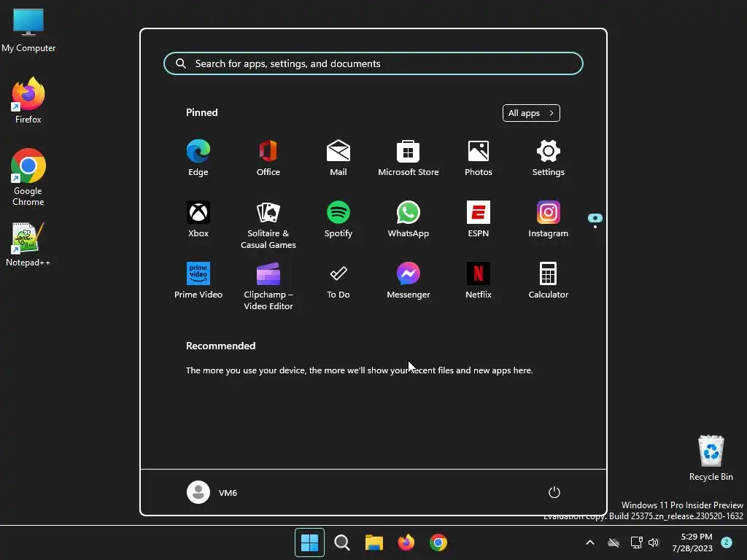Open the notification count badge

point(727,542)
